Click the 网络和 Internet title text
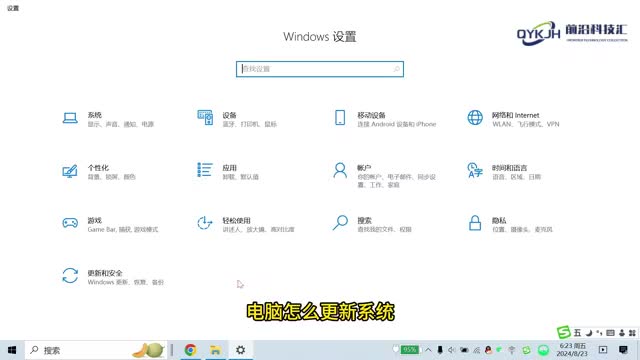 [x=515, y=115]
